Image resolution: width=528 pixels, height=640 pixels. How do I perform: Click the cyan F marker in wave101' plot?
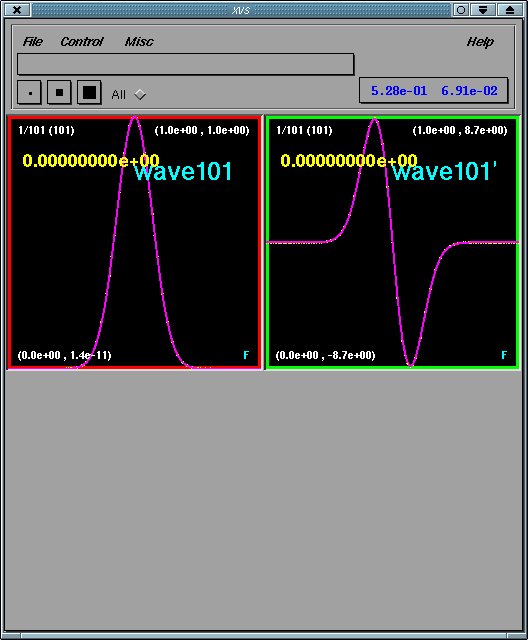coord(504,355)
